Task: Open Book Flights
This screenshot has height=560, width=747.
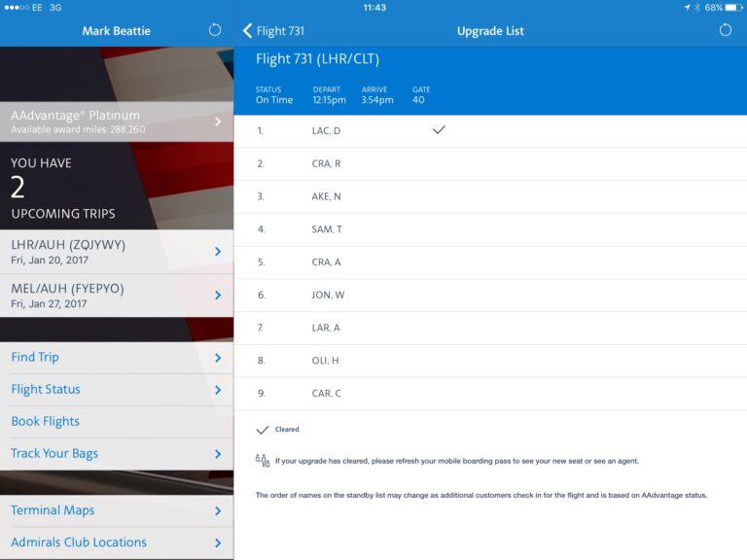Action: click(117, 422)
